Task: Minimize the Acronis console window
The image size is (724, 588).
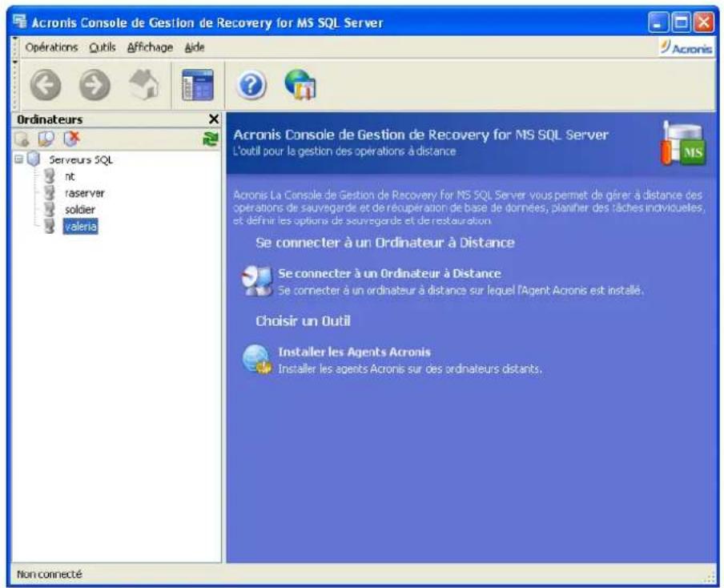Action: pos(658,22)
